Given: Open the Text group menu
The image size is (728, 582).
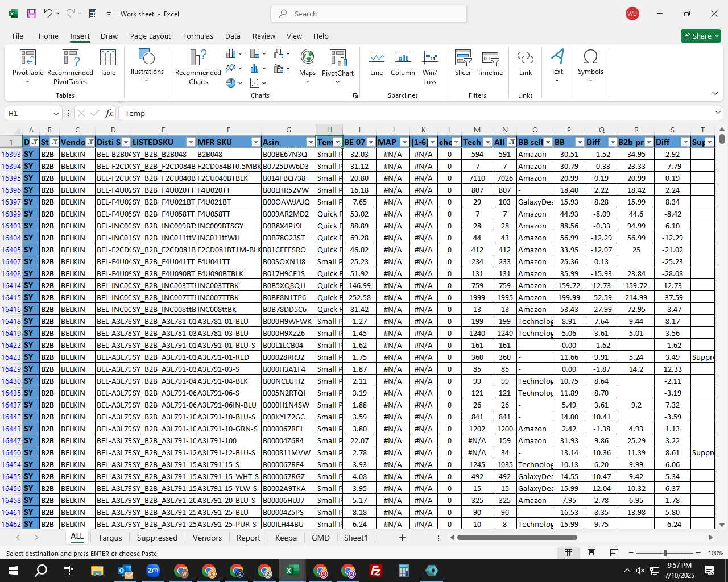Looking at the screenshot, I should [557, 65].
